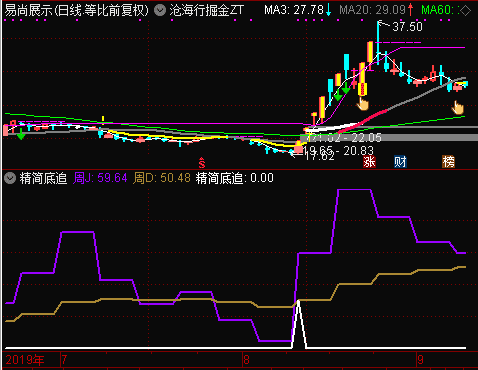Click the 37.50 high price label
Image resolution: width=478 pixels, height=370 pixels.
(407, 27)
